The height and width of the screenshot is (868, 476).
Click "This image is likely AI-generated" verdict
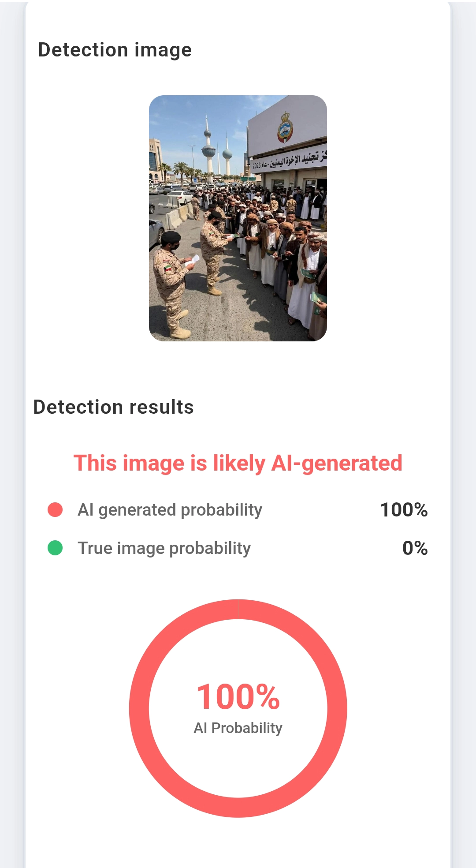(238, 463)
